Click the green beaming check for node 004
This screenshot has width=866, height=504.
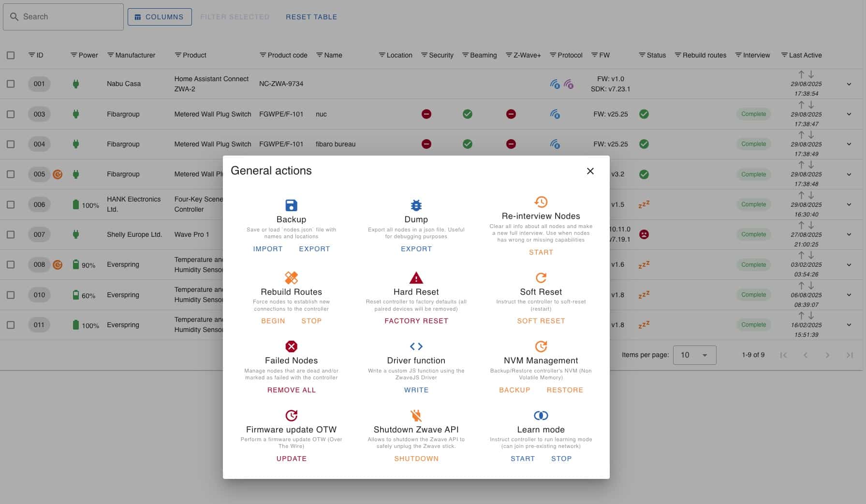pos(467,144)
